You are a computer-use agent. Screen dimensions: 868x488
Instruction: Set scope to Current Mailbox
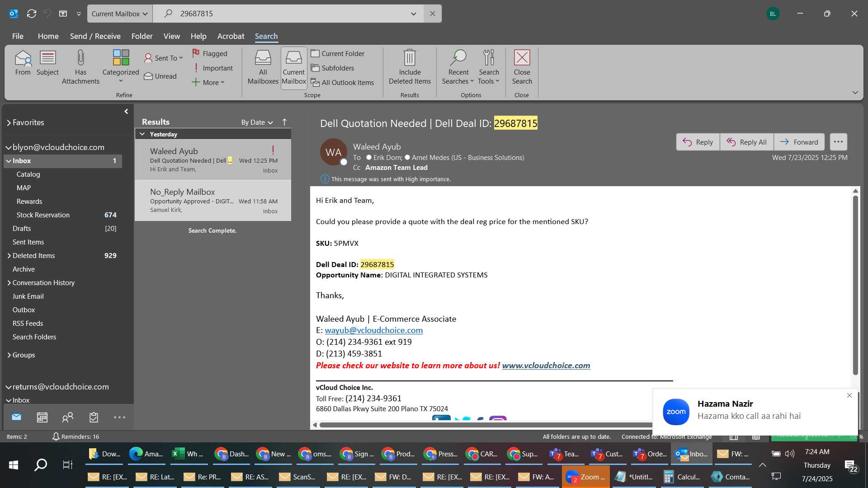point(294,67)
